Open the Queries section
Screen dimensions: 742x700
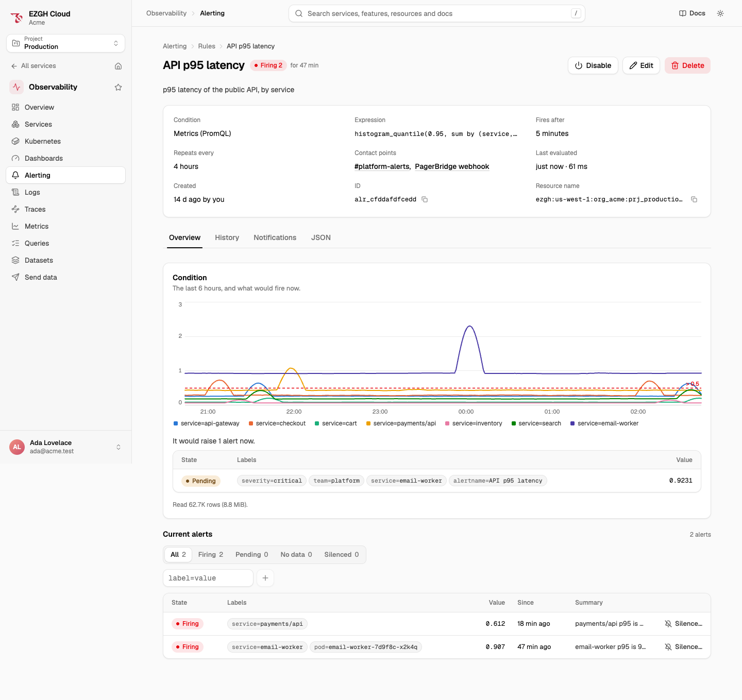click(65, 243)
